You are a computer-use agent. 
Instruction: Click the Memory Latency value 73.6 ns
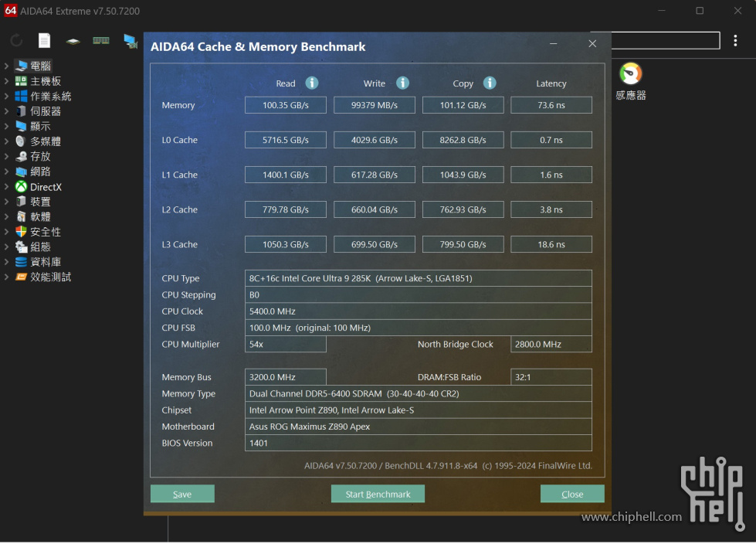(x=551, y=105)
